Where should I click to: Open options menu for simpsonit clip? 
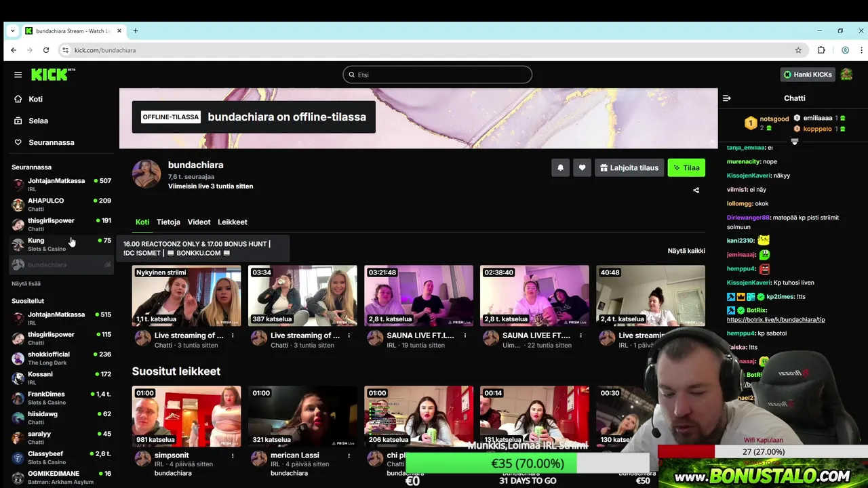(233, 455)
